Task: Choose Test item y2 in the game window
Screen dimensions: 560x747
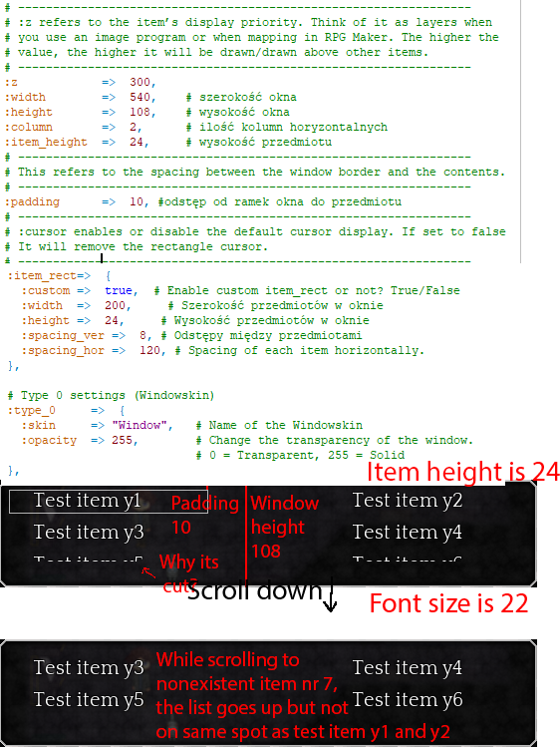Action: [x=408, y=501]
